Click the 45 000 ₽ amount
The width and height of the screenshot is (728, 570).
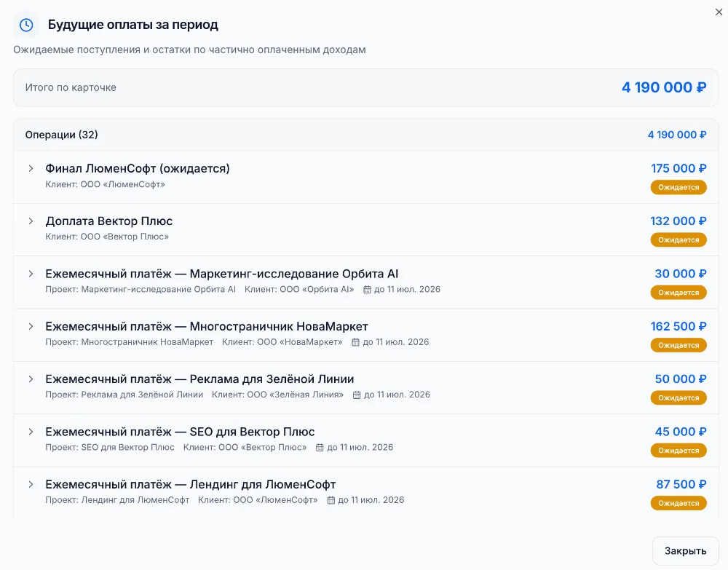(x=681, y=432)
